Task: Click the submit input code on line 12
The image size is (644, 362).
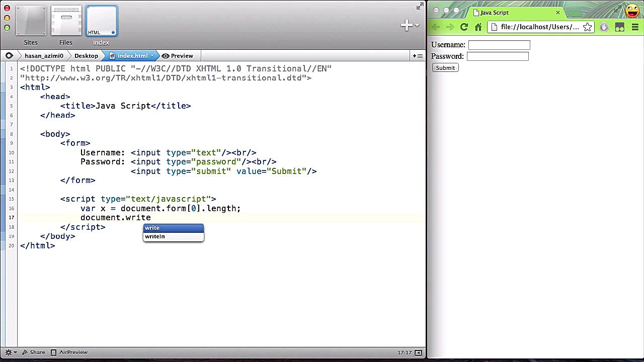Action: click(x=224, y=171)
